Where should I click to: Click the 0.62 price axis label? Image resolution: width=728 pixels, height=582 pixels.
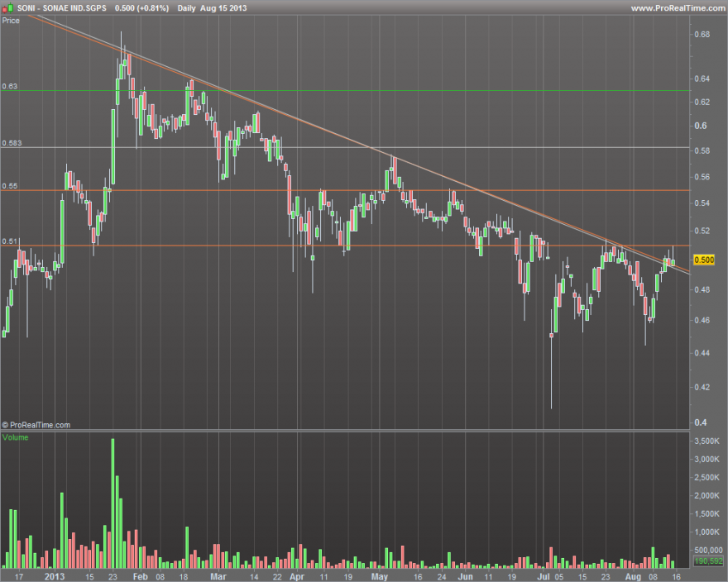(x=702, y=102)
